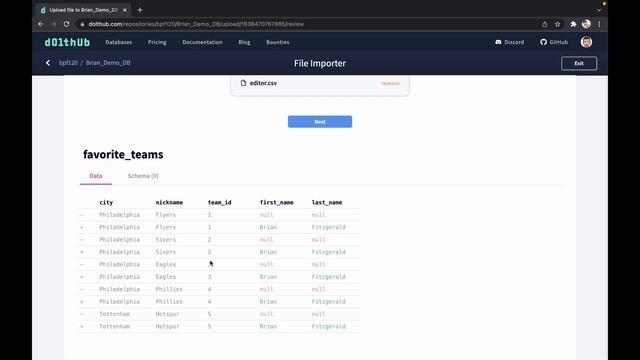Viewport: 640px width, 360px height.
Task: Click the editor.csv file name
Action: (x=263, y=83)
